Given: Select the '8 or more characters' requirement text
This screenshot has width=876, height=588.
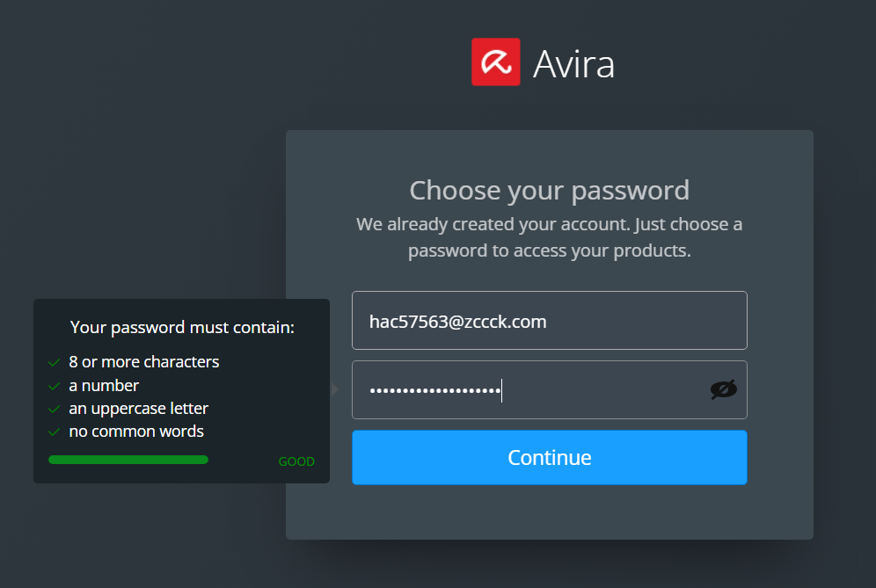Looking at the screenshot, I should [x=143, y=362].
